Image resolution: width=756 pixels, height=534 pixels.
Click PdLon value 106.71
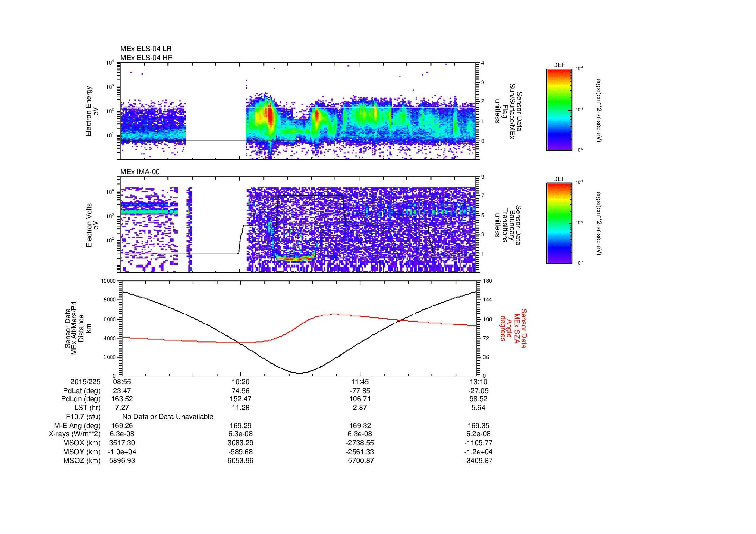click(360, 399)
